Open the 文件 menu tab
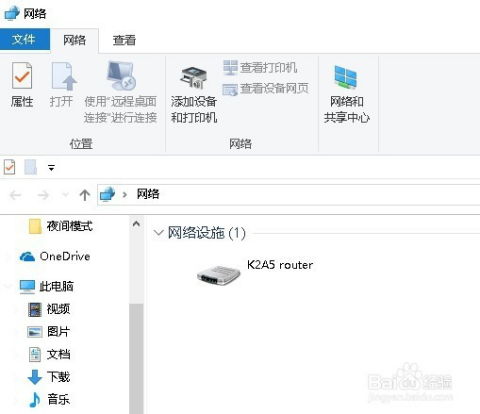The image size is (480, 414). coord(24,39)
